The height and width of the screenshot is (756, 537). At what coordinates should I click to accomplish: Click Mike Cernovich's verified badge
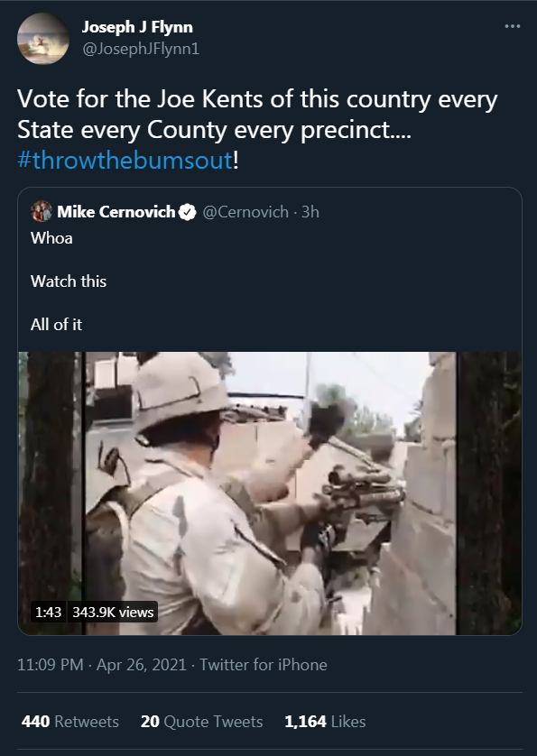(x=187, y=212)
